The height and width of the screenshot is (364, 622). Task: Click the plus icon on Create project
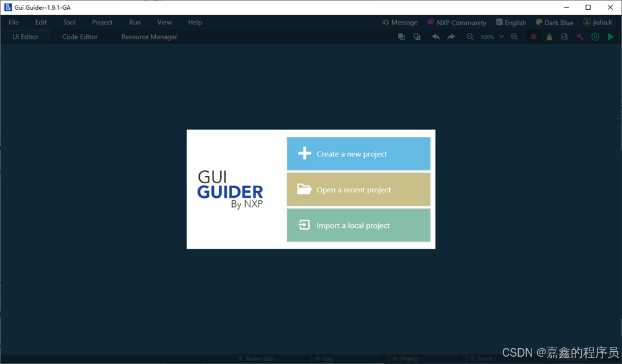(x=305, y=153)
